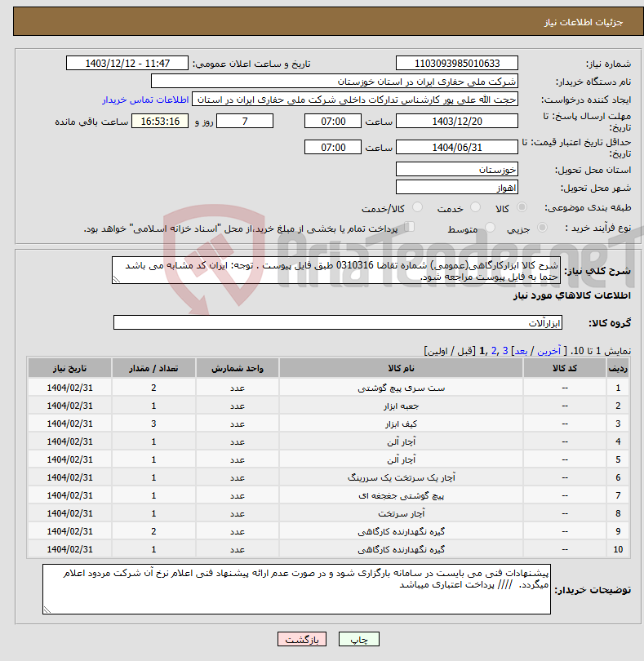Image resolution: width=644 pixels, height=661 pixels.
Task: Open the اطلاعات تماس خریدار link
Action: point(145,100)
